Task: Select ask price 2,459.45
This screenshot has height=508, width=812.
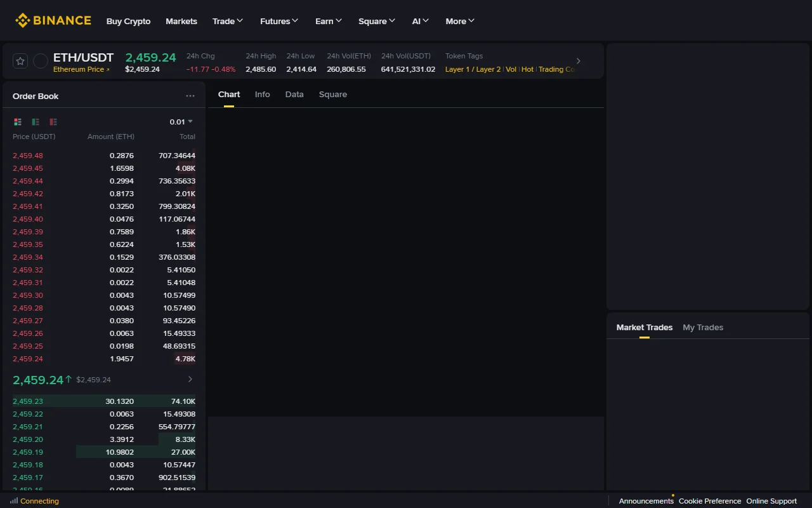Action: tap(28, 168)
